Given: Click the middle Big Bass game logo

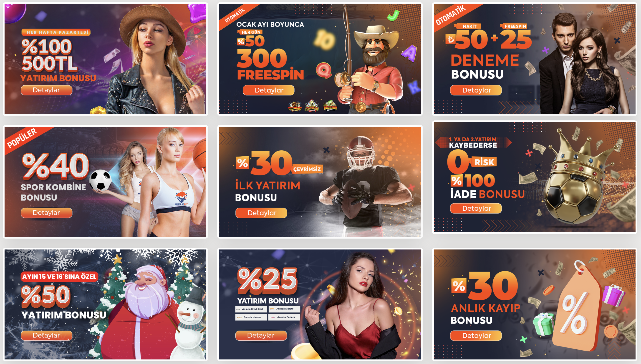Looking at the screenshot, I should pos(312,106).
